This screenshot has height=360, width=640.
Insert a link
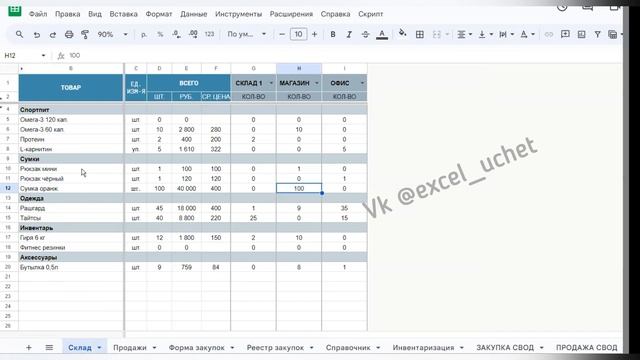point(549,35)
